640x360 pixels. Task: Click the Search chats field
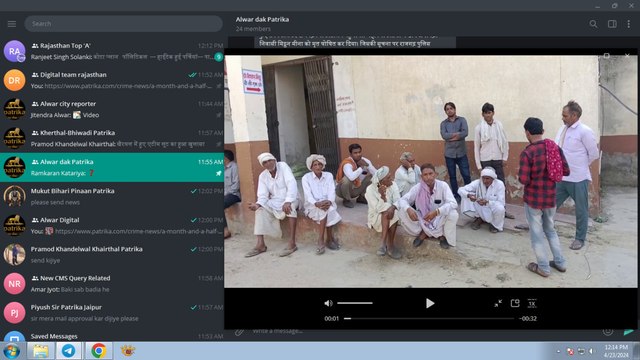123,24
